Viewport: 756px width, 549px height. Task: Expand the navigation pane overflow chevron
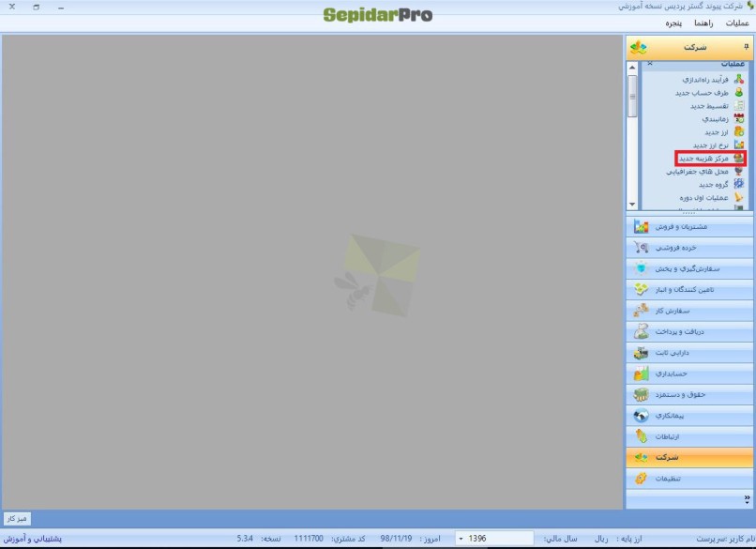click(747, 500)
